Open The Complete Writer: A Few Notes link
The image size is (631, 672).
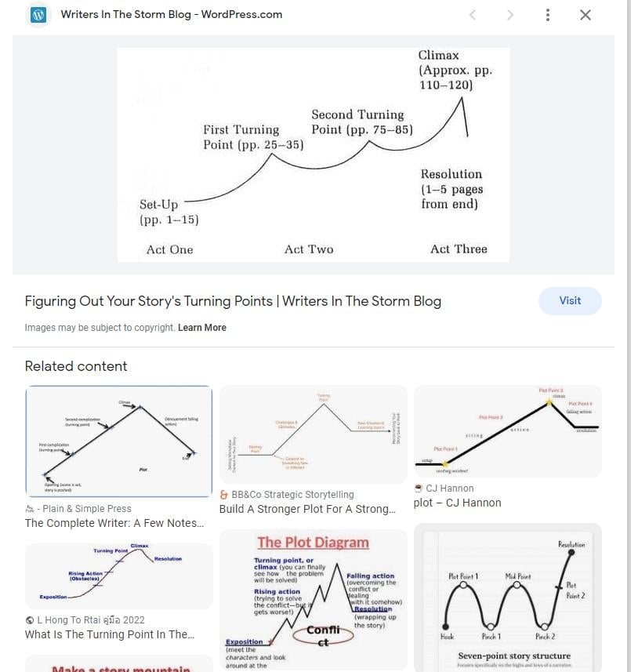click(114, 523)
